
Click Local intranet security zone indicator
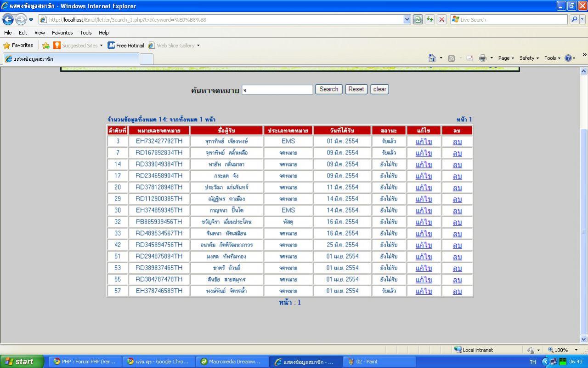(x=473, y=350)
